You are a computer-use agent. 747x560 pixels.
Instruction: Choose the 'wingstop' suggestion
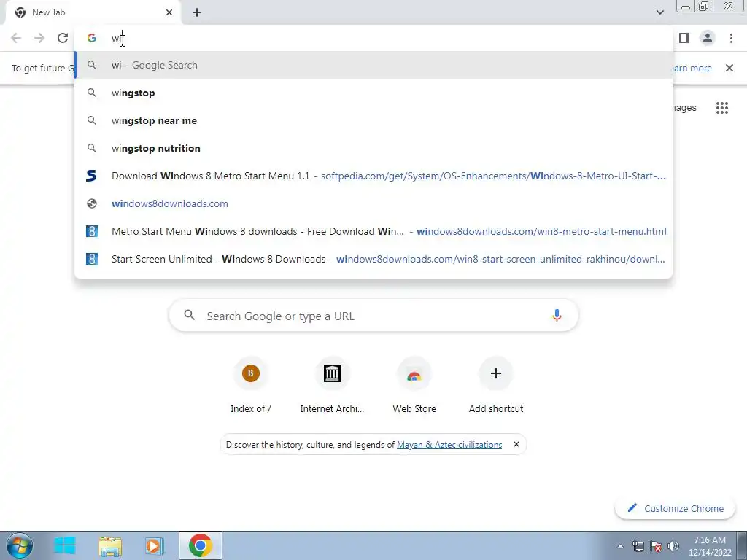(x=373, y=93)
